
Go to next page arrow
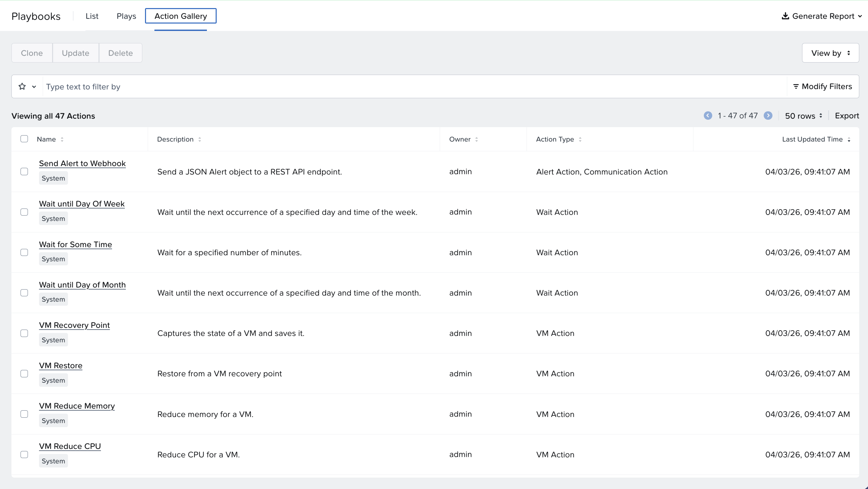pos(768,115)
